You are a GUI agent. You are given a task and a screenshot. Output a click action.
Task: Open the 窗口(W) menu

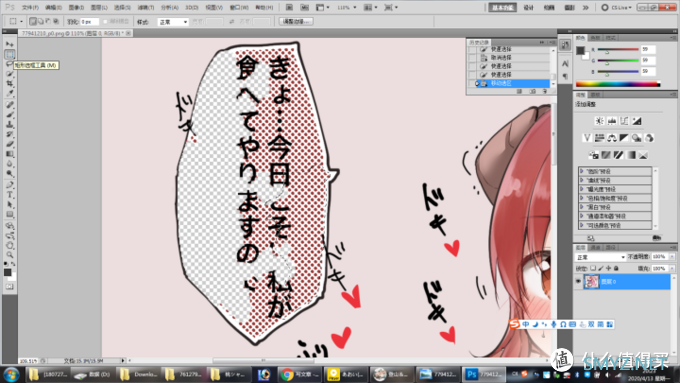(239, 7)
